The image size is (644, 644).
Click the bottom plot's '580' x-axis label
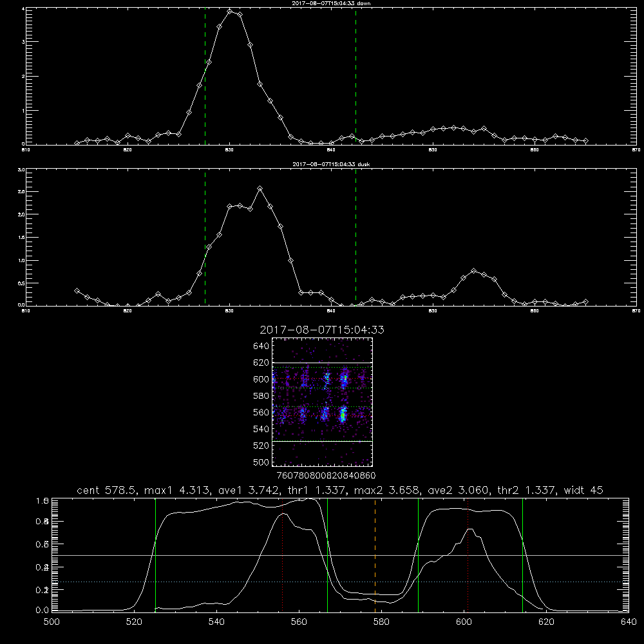point(381,622)
